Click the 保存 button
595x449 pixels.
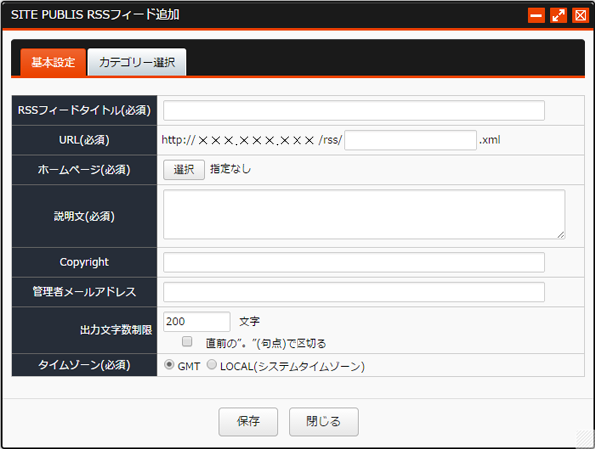pos(248,422)
